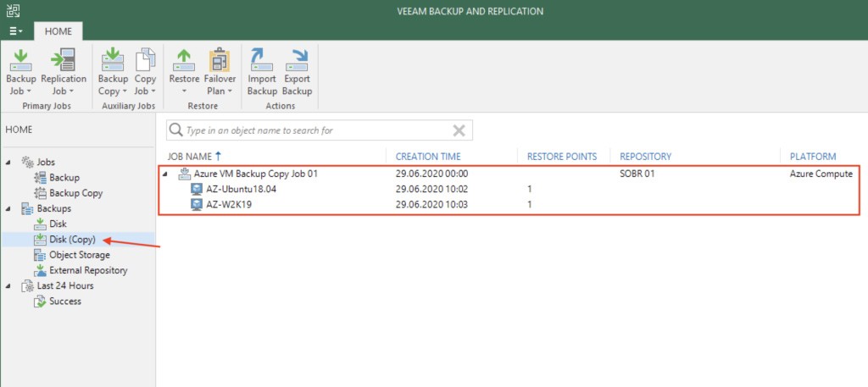Click the object name search field
This screenshot has height=387, width=868.
320,130
